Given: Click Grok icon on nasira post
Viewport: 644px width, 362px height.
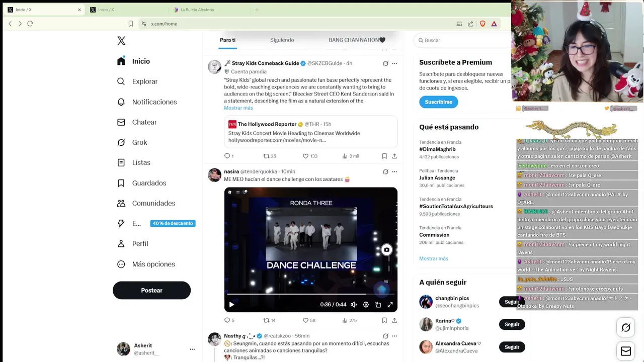Looking at the screenshot, I should coord(385,171).
